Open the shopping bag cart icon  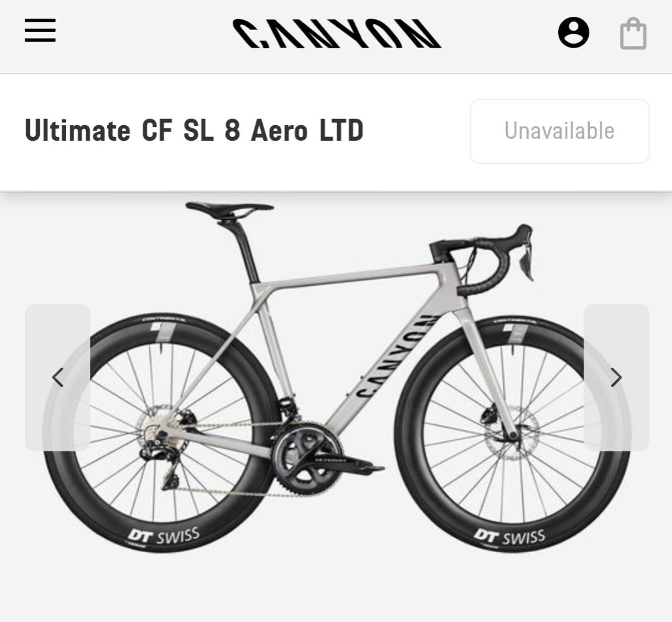pyautogui.click(x=633, y=34)
